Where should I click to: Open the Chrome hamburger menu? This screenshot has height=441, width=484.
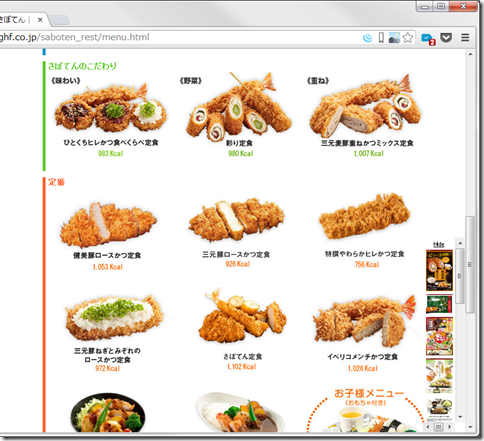pyautogui.click(x=465, y=37)
